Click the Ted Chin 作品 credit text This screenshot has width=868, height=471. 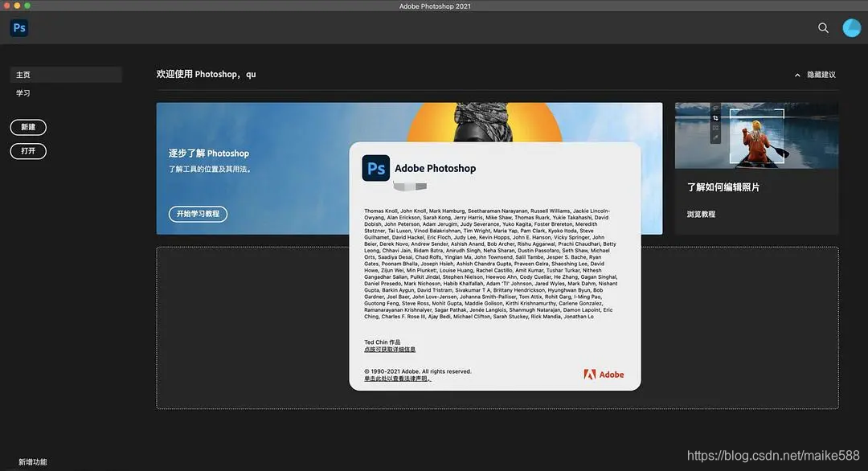[382, 342]
